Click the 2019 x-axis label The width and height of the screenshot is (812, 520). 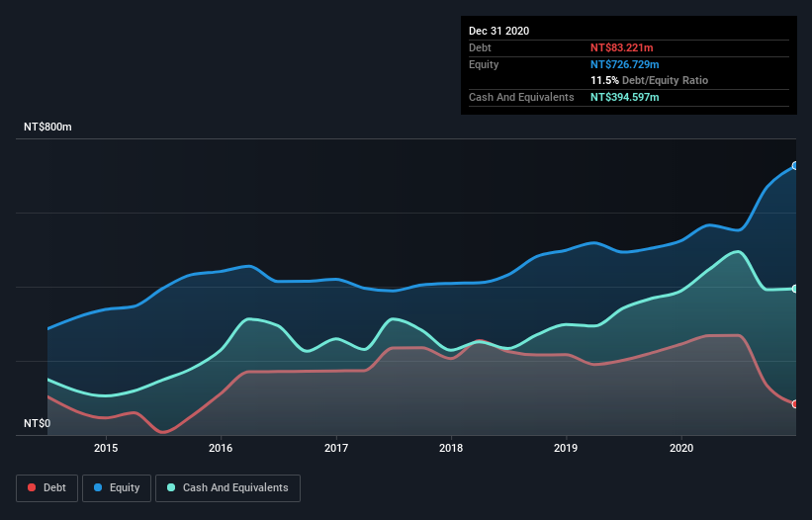pos(566,448)
